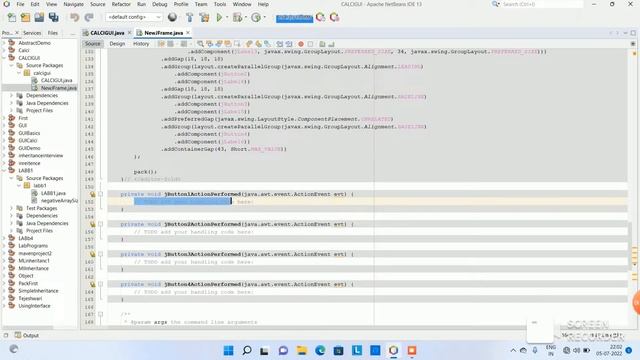This screenshot has width=640, height=360.
Task: Click the lightbulb hint icon at jButton1ActionPerformed
Action: pos(93,194)
